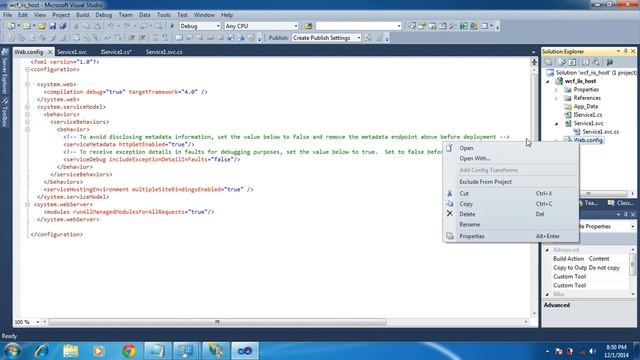Open the zoom 100 % dropdown

[x=38, y=322]
